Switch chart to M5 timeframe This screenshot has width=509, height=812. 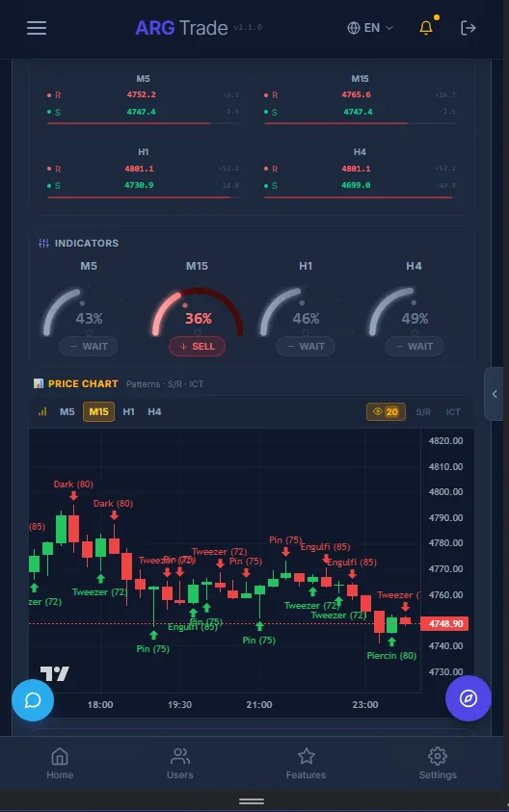click(67, 411)
